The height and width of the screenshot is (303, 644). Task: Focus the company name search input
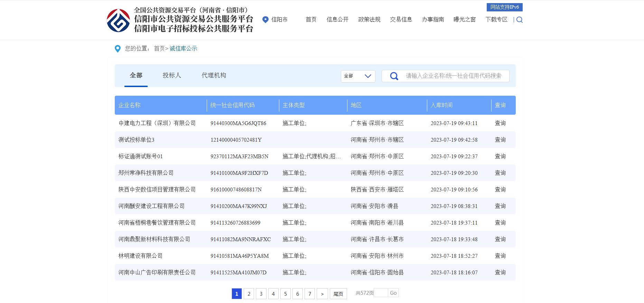pos(454,76)
